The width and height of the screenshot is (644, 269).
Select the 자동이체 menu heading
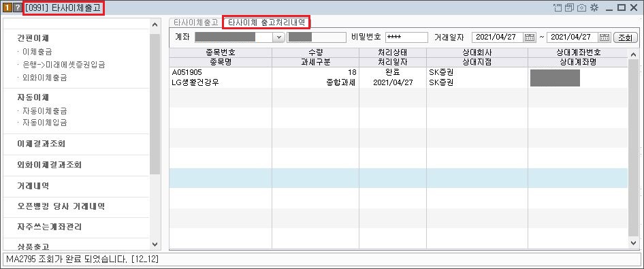pos(33,97)
